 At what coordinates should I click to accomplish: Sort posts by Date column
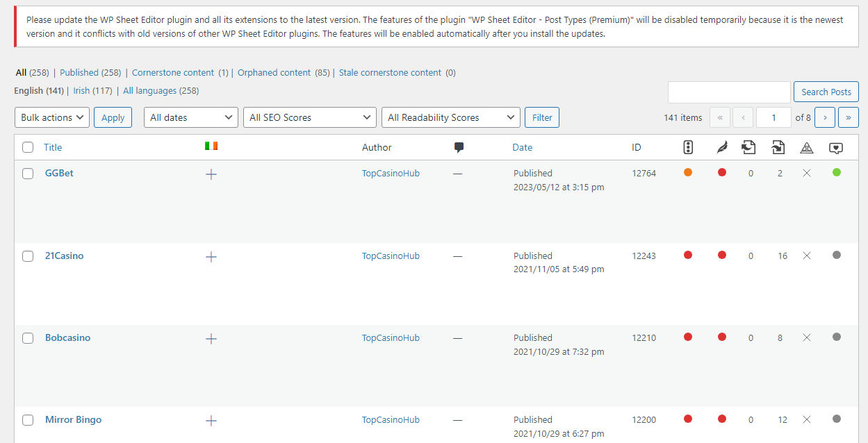pos(522,147)
